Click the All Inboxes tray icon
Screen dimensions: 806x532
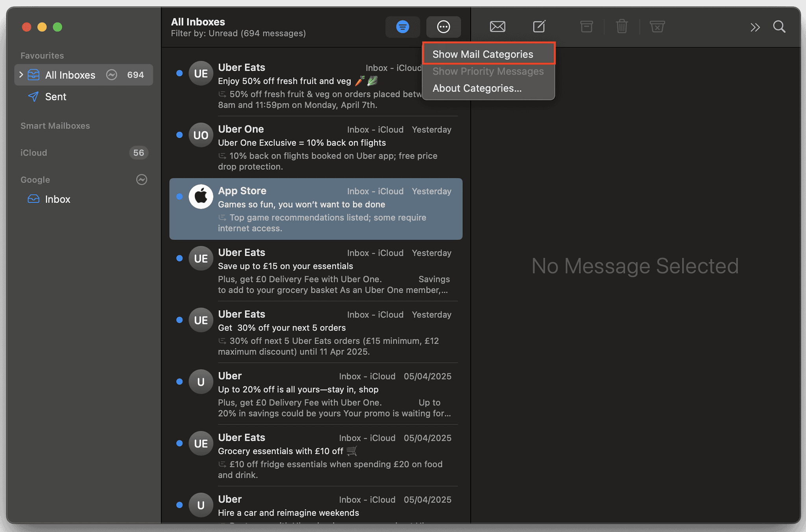point(33,75)
